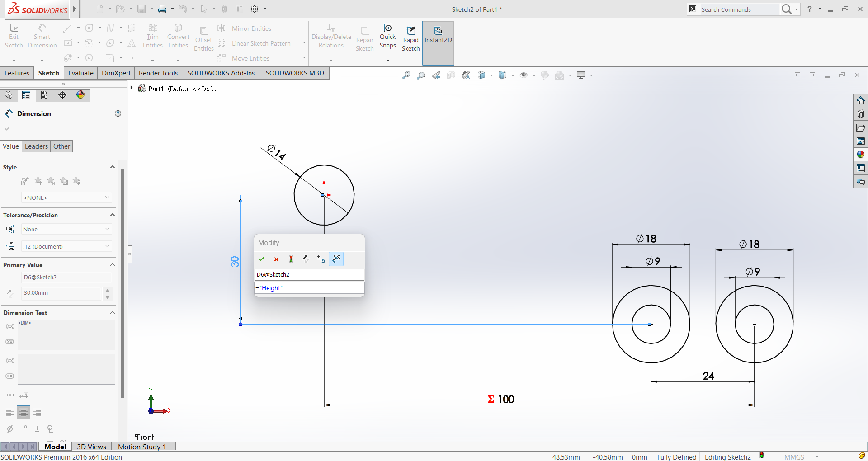This screenshot has height=461, width=868.
Task: Click the Rebuild traffic light icon in Modify
Action: pyautogui.click(x=291, y=259)
